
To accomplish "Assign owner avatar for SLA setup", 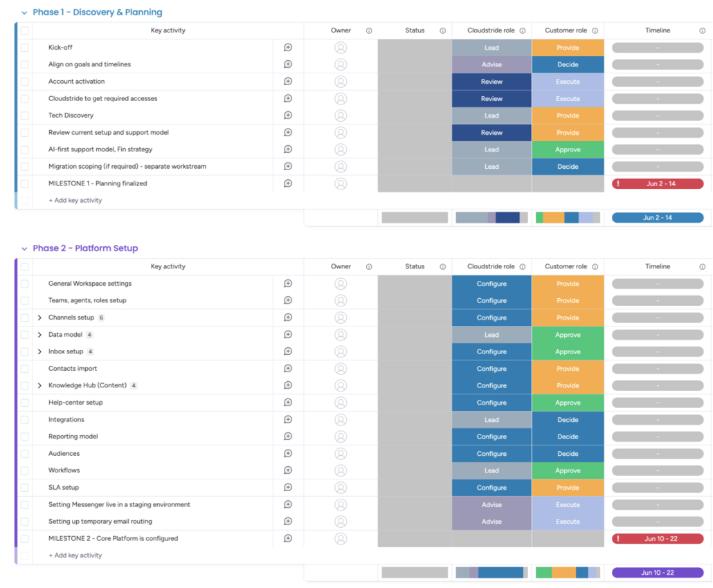I will [x=341, y=488].
